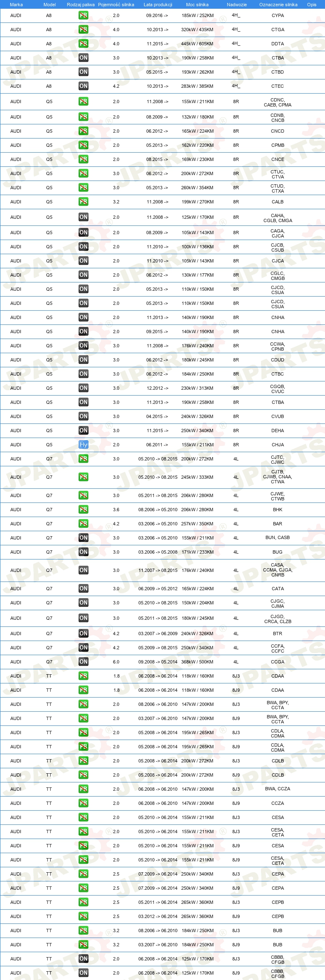This screenshot has width=325, height=980.
Task: Click engine code CASA, CCMA, CJGA, CNRB
Action: point(278,570)
